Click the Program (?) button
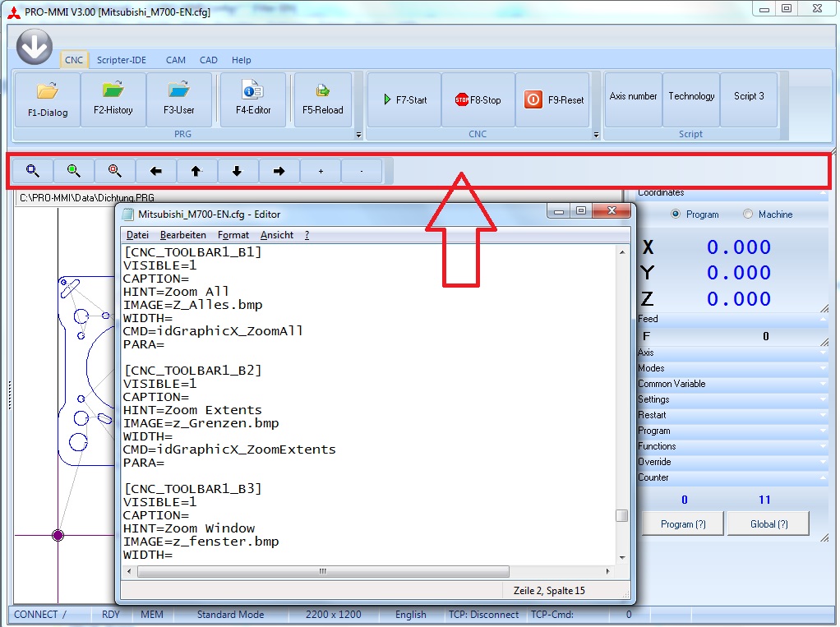This screenshot has height=627, width=840. coord(683,524)
